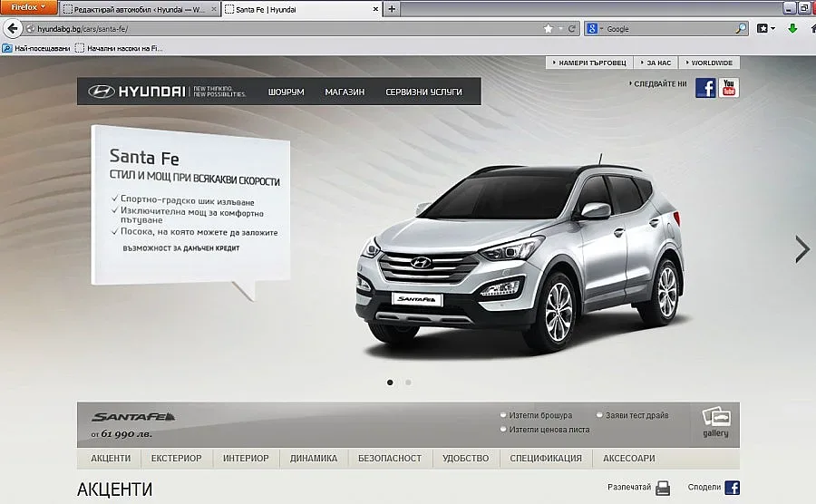Share page via Facebook icon beside Сподели
Viewport: 816px width, 504px height.
point(732,488)
